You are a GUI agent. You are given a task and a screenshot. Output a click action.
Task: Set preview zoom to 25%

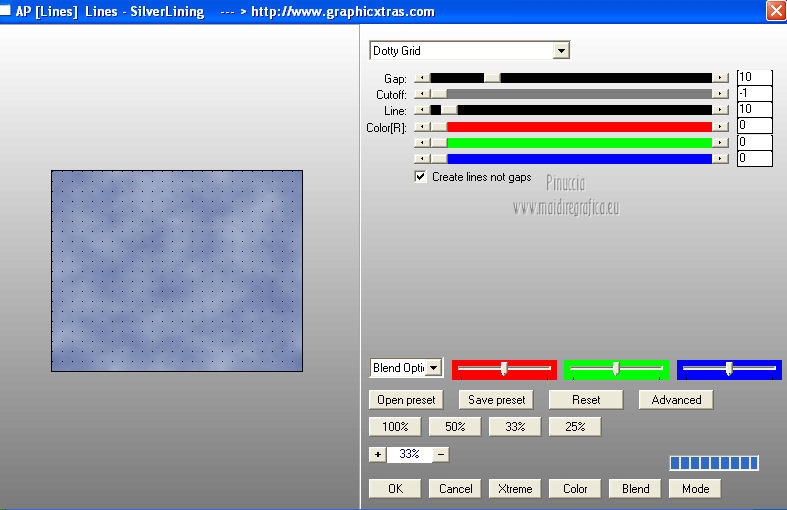click(x=575, y=427)
